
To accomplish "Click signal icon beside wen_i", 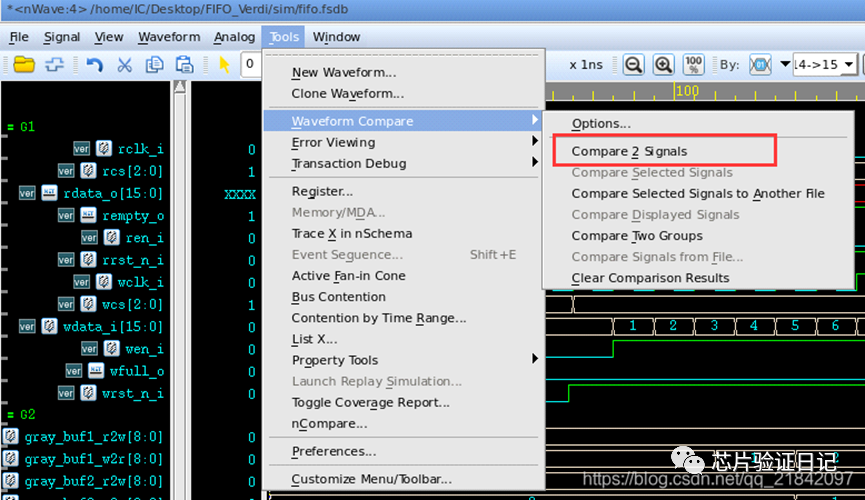I will pos(111,348).
